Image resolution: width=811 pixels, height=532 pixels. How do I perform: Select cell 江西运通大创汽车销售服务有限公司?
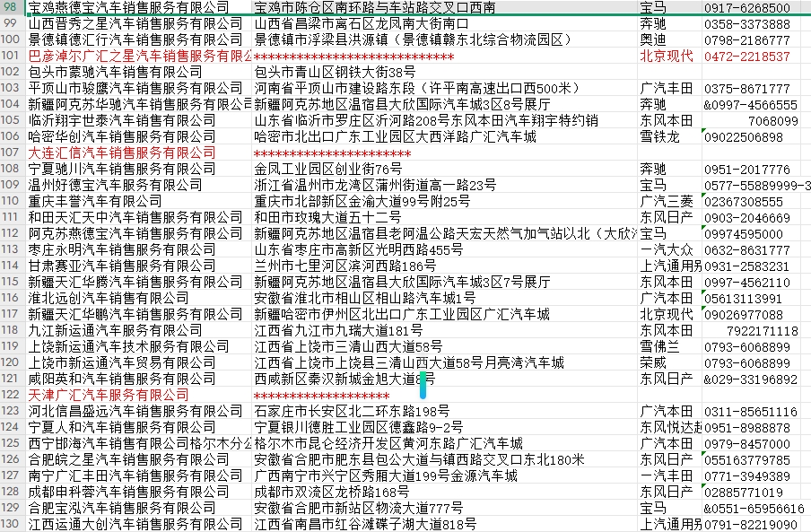[138, 524]
